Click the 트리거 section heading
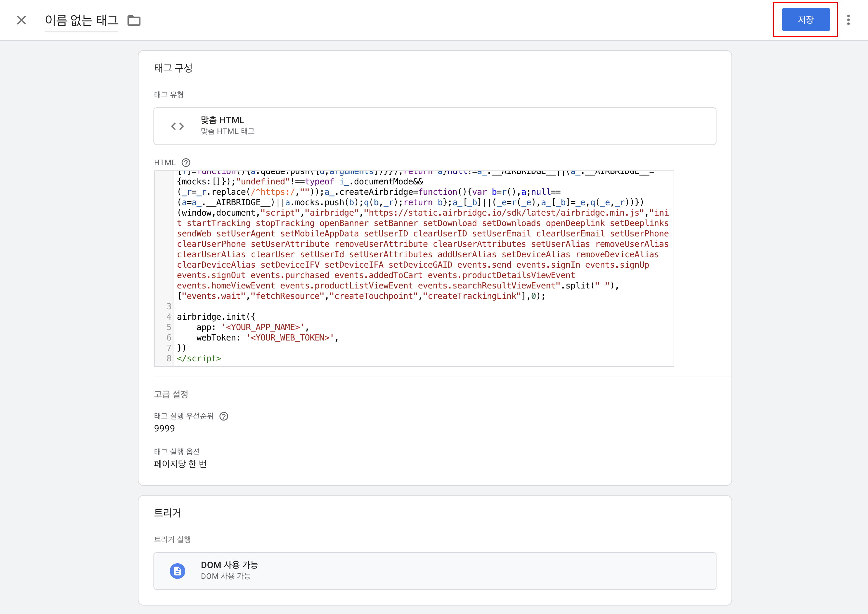 click(x=167, y=513)
